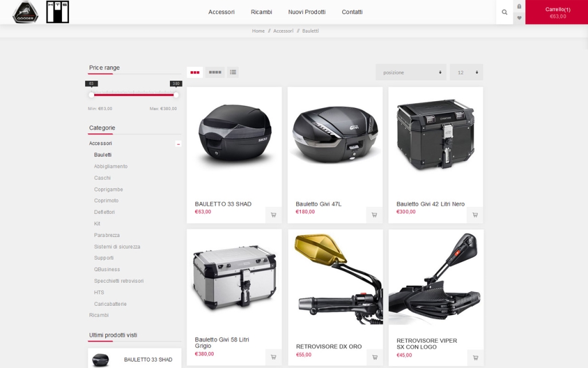Image resolution: width=588 pixels, height=368 pixels.
Task: Open Bauletto Givi 47L product image
Action: coord(335,135)
